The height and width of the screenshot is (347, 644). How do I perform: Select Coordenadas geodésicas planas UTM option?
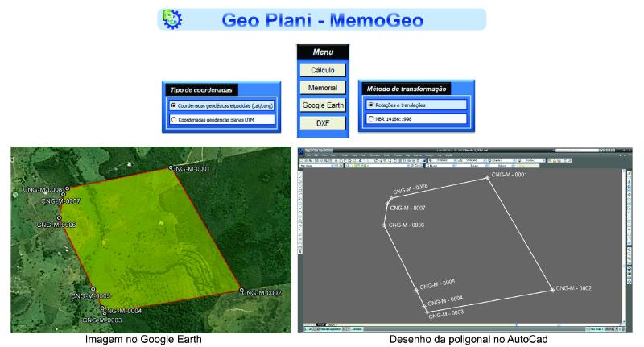click(174, 120)
